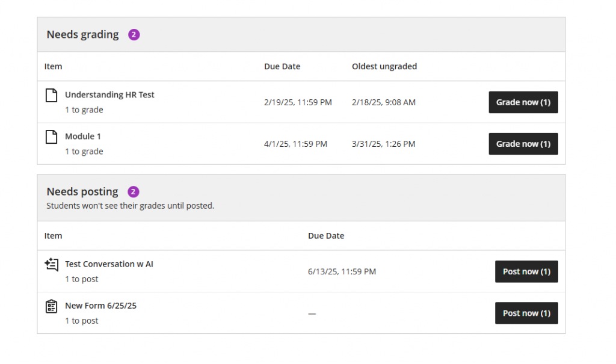Click Grade now for Module 1

tap(523, 143)
